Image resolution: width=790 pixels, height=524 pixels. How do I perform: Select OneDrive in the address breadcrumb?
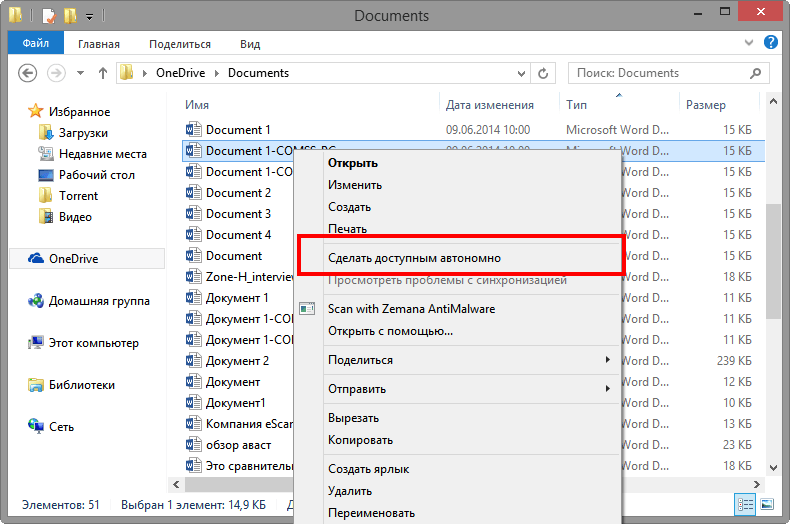(180, 73)
